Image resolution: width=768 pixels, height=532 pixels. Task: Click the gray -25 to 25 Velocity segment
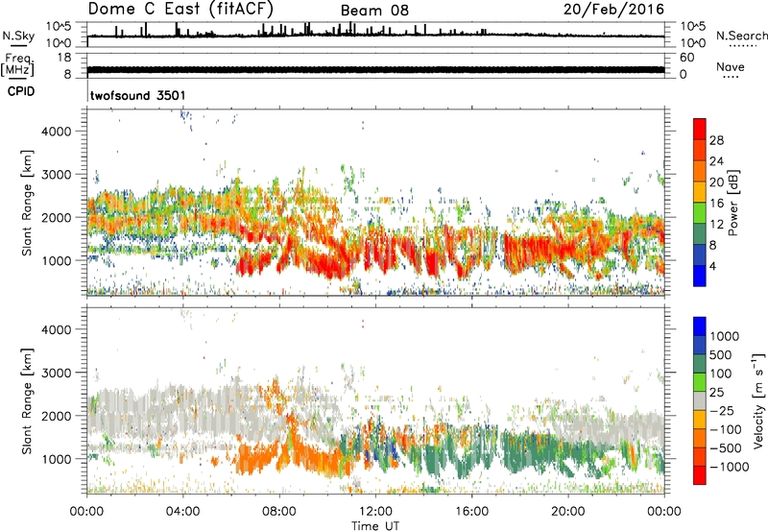tap(700, 401)
